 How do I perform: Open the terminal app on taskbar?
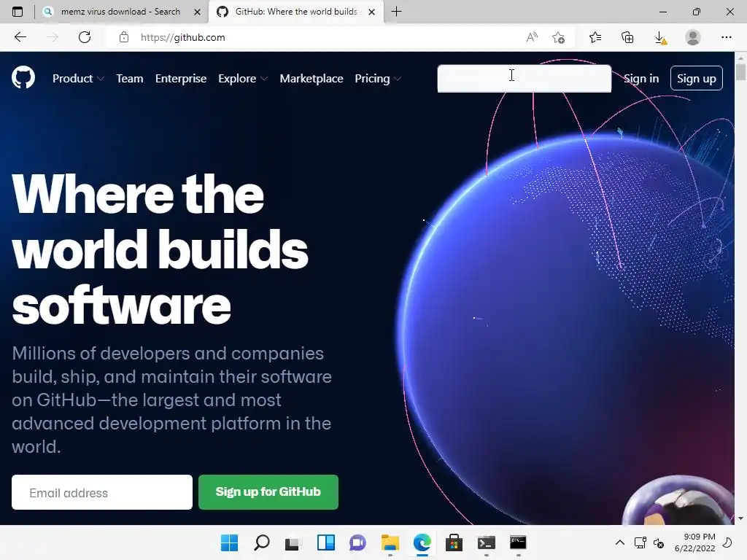pos(487,542)
